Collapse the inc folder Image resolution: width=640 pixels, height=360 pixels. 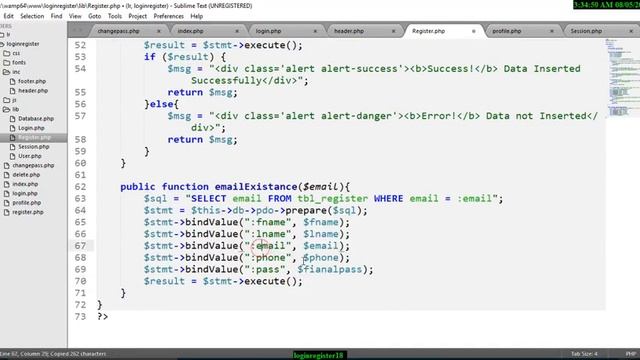pos(12,72)
